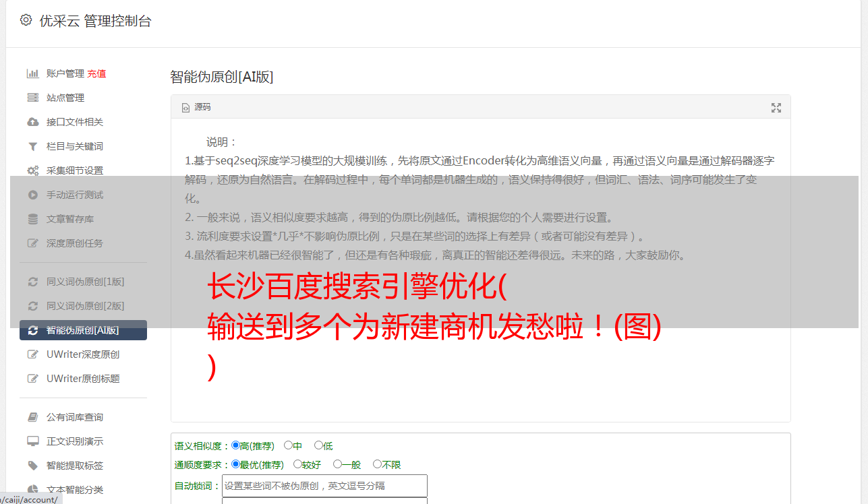Click the 智能提取标签 tag icon
This screenshot has width=868, height=504.
(32, 466)
